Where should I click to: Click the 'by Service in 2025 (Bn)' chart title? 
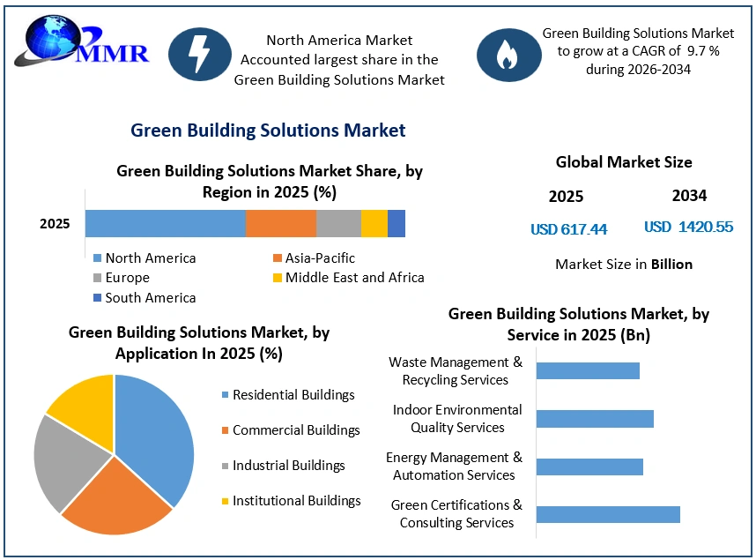coord(579,325)
